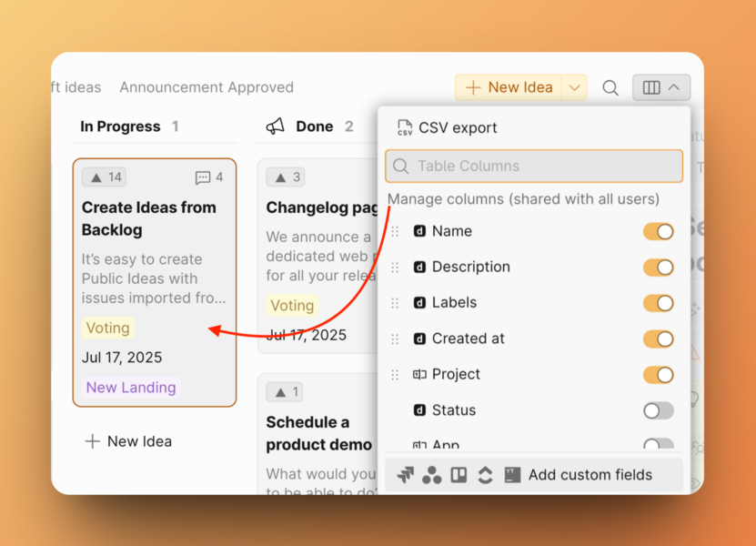Viewport: 756px width, 546px height.
Task: Disable the Name column toggle
Action: click(x=658, y=231)
